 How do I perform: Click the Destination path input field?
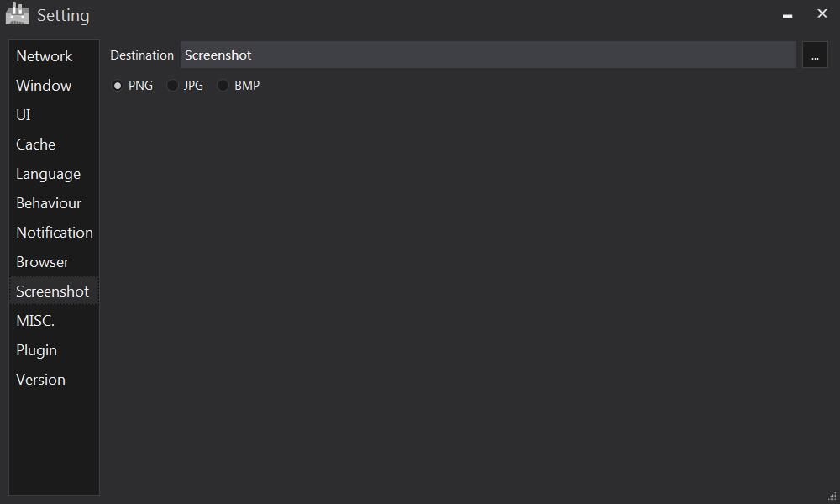pos(488,55)
